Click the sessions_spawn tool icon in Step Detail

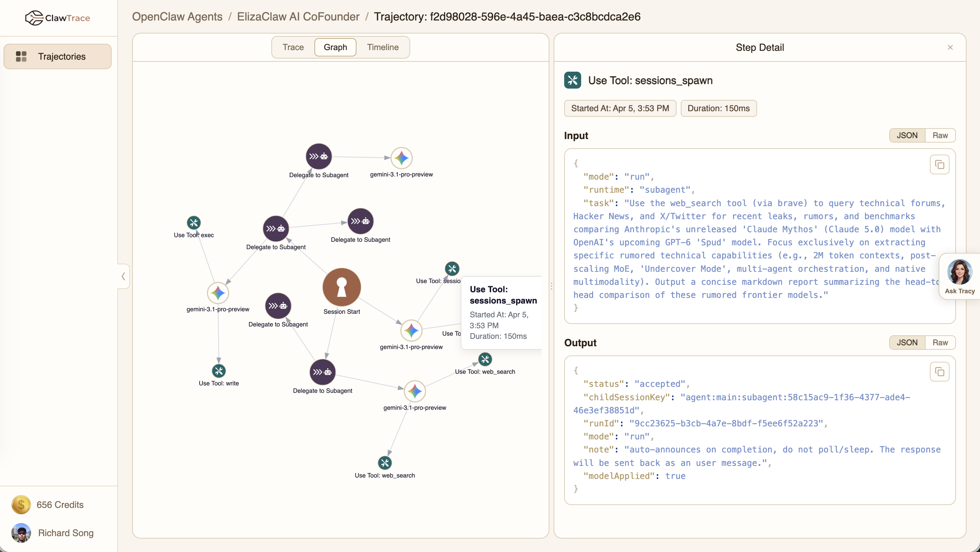tap(573, 80)
